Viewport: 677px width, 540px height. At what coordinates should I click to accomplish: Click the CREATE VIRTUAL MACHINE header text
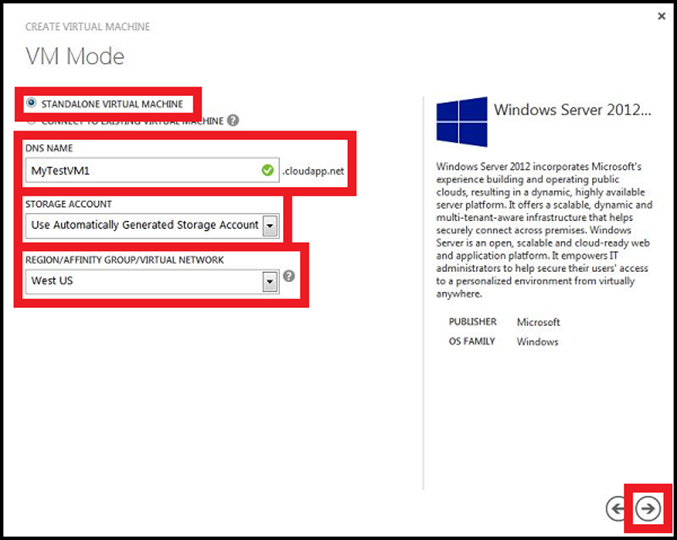[x=88, y=27]
